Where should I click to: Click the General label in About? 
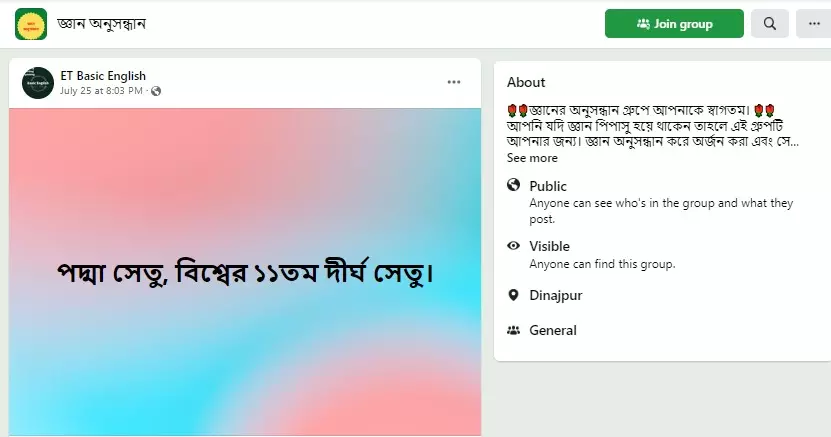click(x=553, y=331)
